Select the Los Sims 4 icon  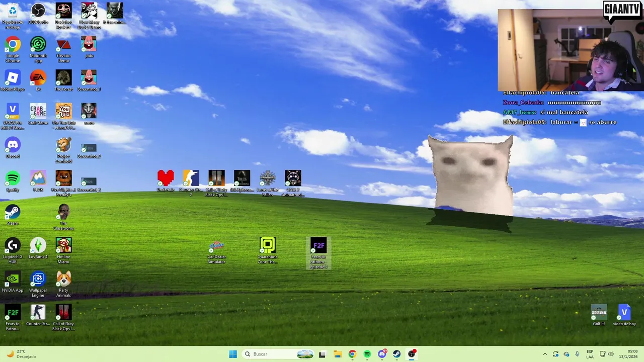click(38, 249)
